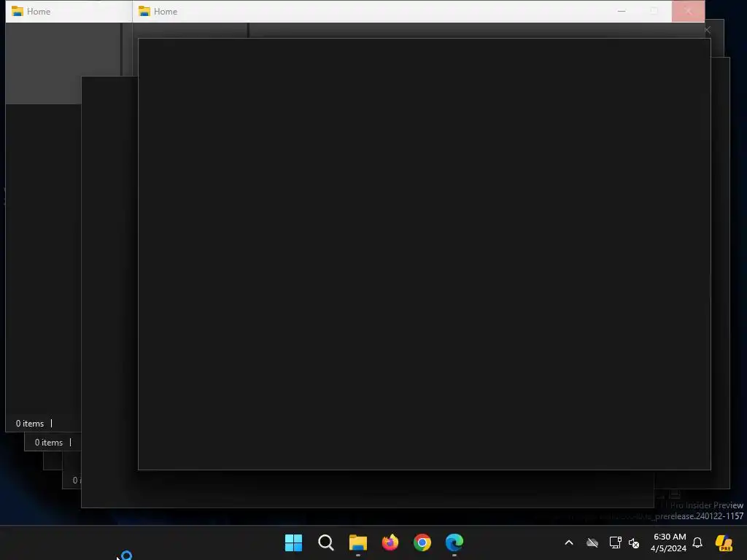The image size is (747, 560).
Task: Open the 6:30 AM clock and calendar
Action: coord(669,542)
